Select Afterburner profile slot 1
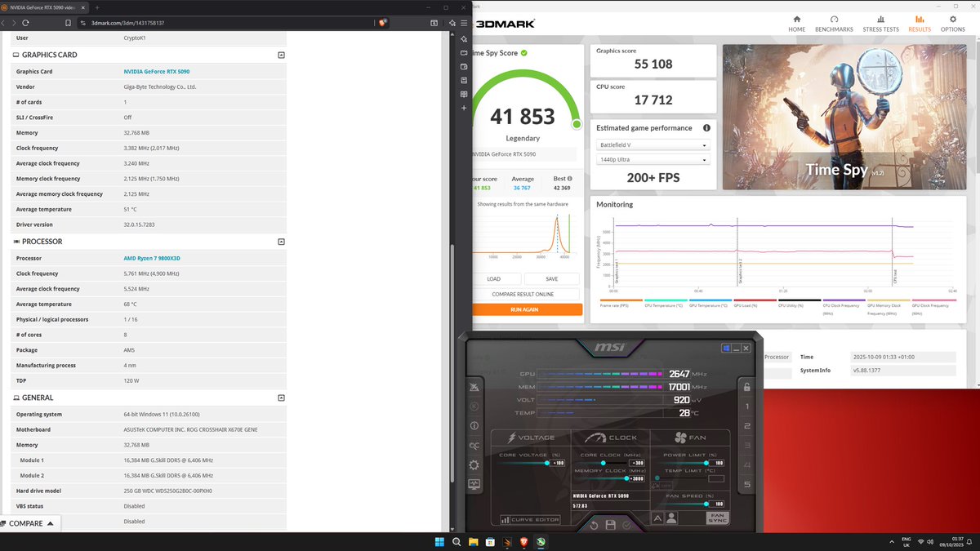Viewport: 980px width, 551px height. point(746,407)
